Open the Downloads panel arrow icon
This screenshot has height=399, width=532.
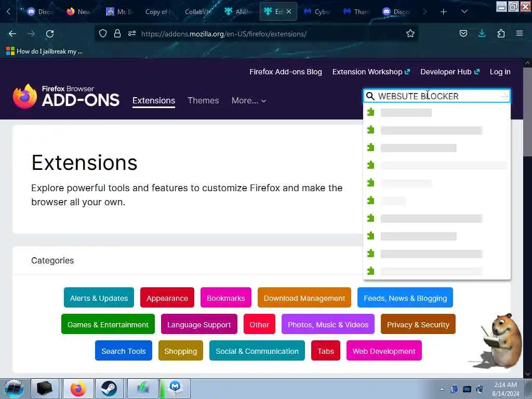[482, 34]
